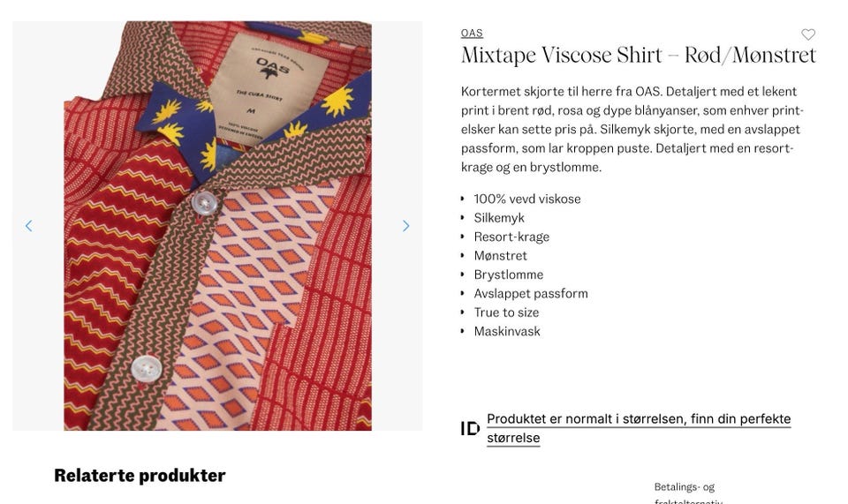This screenshot has width=848, height=504.
Task: Select the 'Brystlomme' bullet item
Action: tap(509, 275)
